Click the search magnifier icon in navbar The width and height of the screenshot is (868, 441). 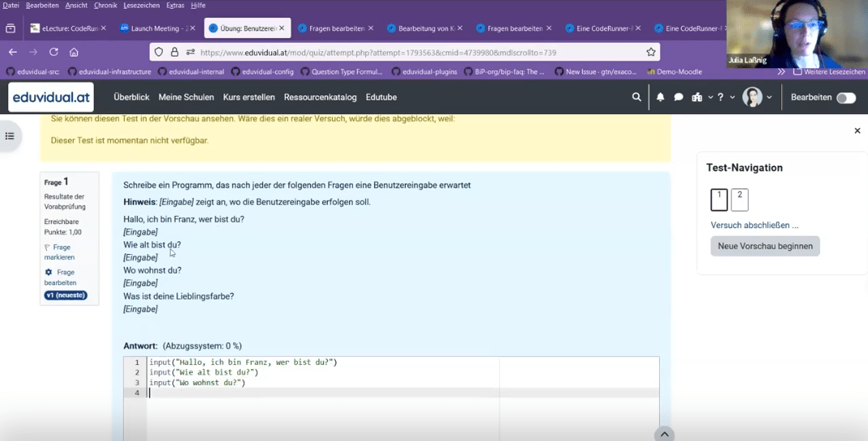(636, 97)
